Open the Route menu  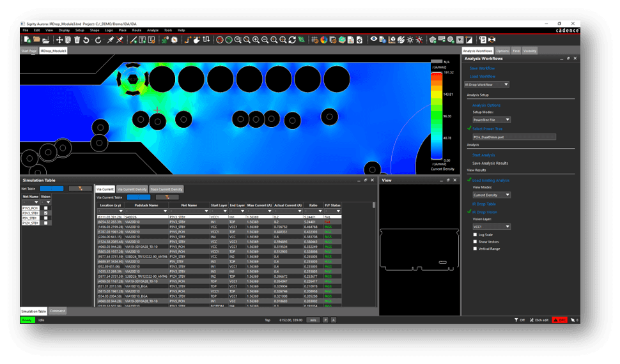tap(136, 30)
